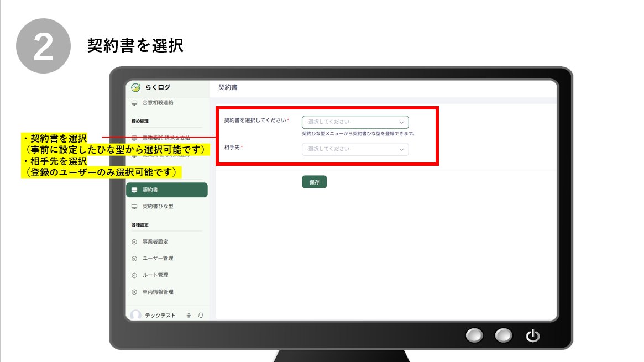Select the highlighted 契約書 sidebar menu item
Screen dimensions: 644x362
(x=167, y=190)
